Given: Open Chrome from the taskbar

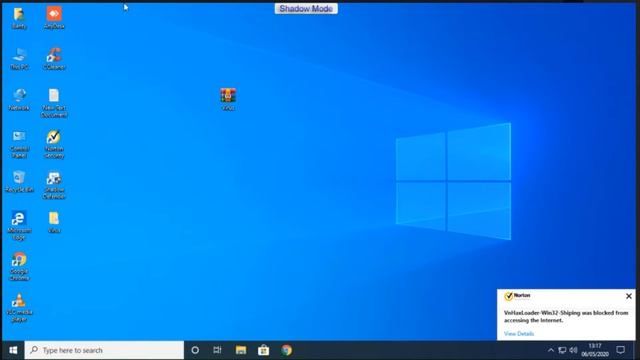Looking at the screenshot, I should click(x=287, y=350).
